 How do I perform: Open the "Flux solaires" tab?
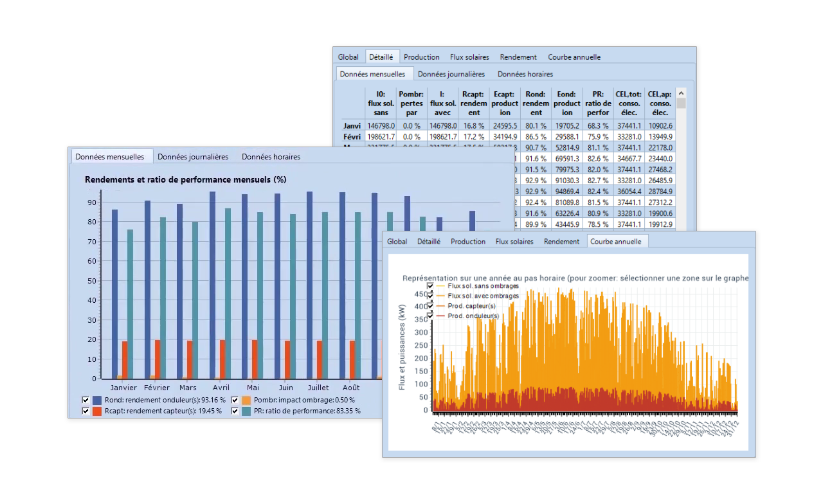514,241
